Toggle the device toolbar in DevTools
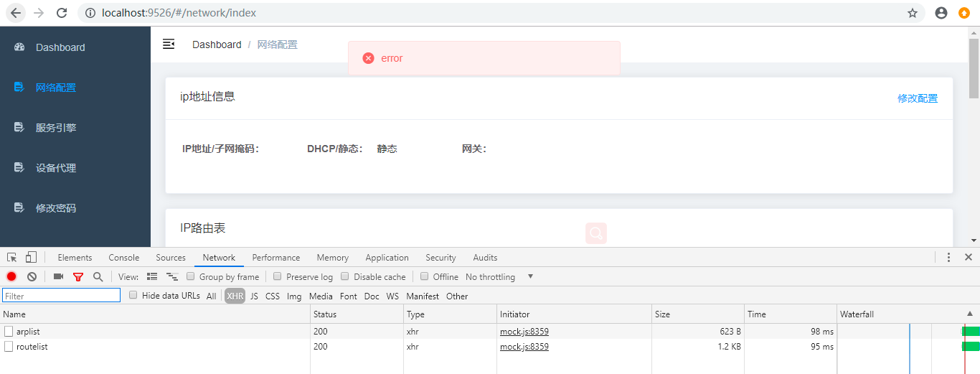This screenshot has width=980, height=374. [31, 257]
